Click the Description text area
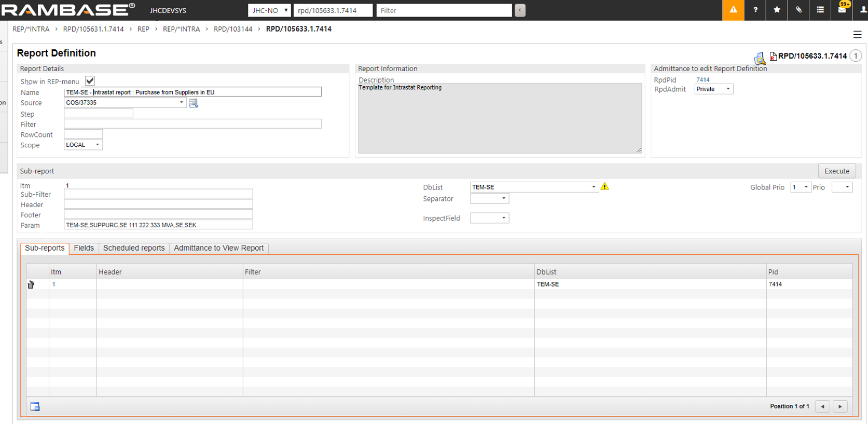 pos(500,118)
